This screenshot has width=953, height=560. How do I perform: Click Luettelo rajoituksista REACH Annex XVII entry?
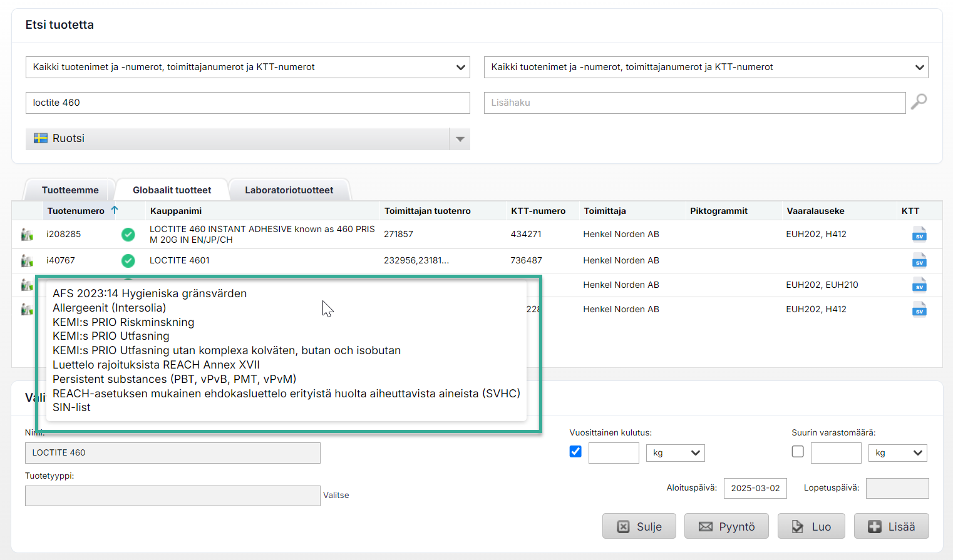click(156, 365)
